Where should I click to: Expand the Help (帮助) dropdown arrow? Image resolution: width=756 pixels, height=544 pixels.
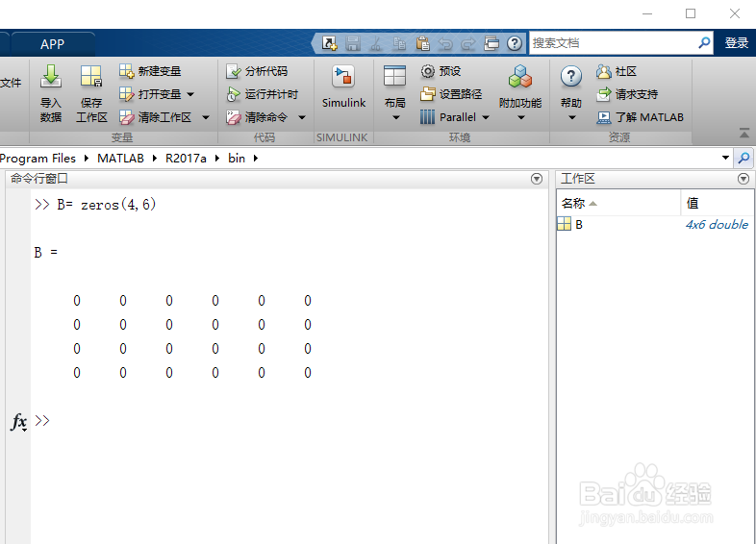click(x=572, y=117)
